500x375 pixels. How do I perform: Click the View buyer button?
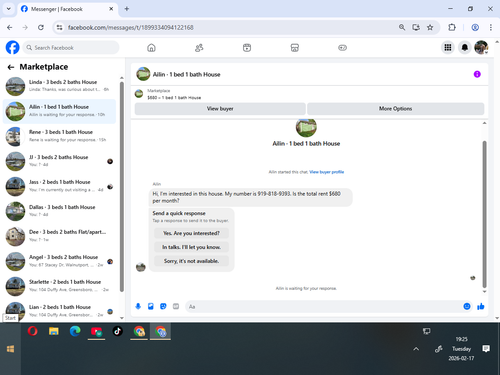point(220,109)
